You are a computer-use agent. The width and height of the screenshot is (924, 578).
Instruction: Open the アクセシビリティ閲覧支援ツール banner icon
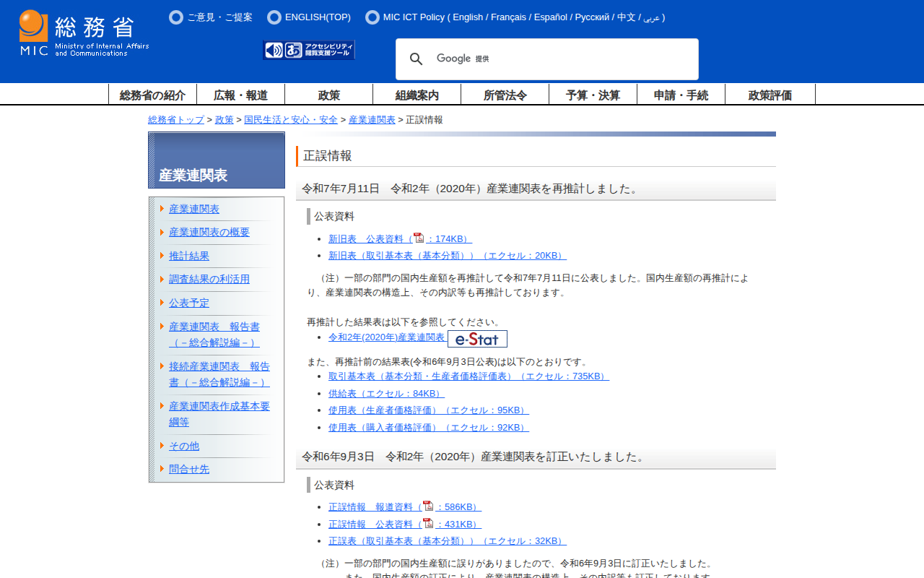(x=309, y=49)
